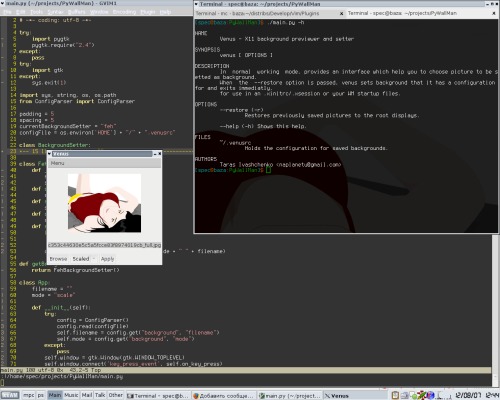Screen dimensions: 500x400
Task: Open the Menu in the Venus window
Action: click(57, 163)
